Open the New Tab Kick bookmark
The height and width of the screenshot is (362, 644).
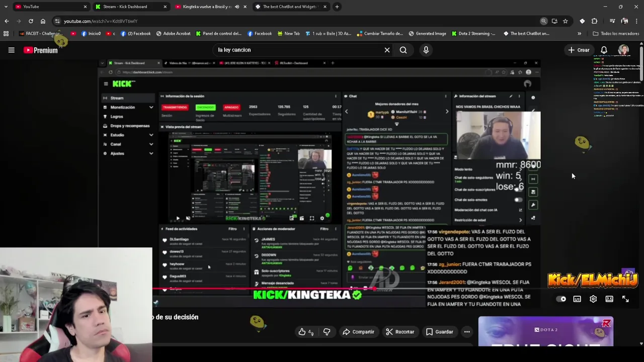pyautogui.click(x=288, y=34)
